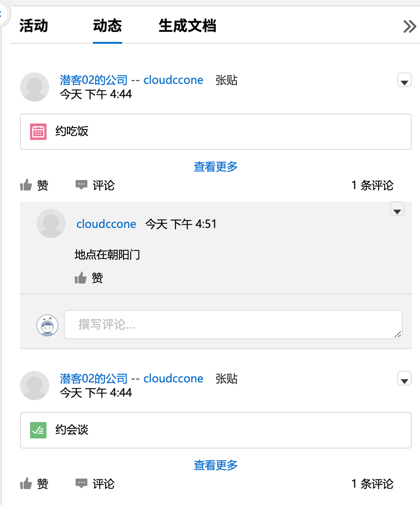The image size is (420, 505).
Task: Click the comment bubble icon on the 约会谈 post
Action: (x=82, y=484)
